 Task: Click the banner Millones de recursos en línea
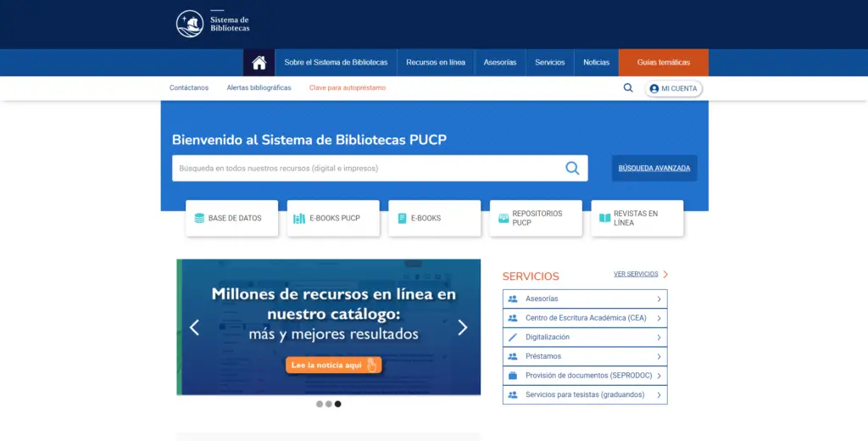329,327
